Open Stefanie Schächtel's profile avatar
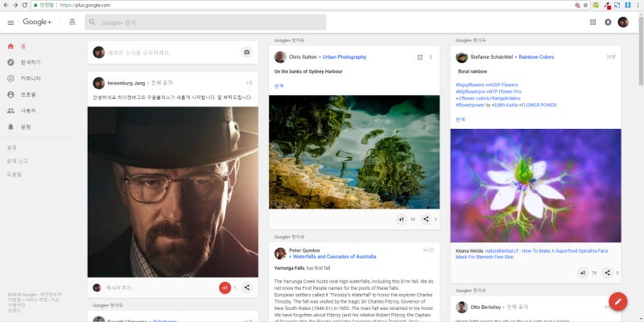The height and width of the screenshot is (322, 644). point(461,57)
